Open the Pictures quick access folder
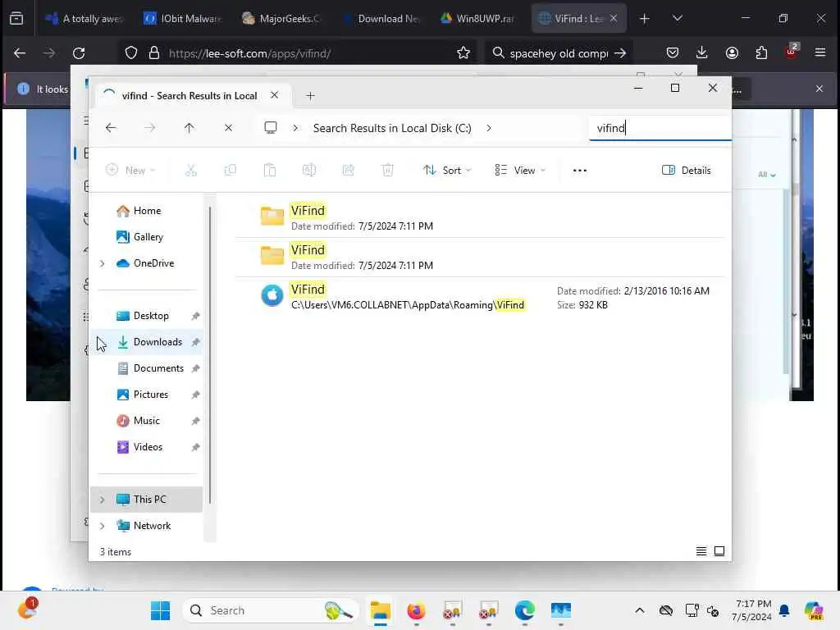This screenshot has height=630, width=840. (148, 395)
